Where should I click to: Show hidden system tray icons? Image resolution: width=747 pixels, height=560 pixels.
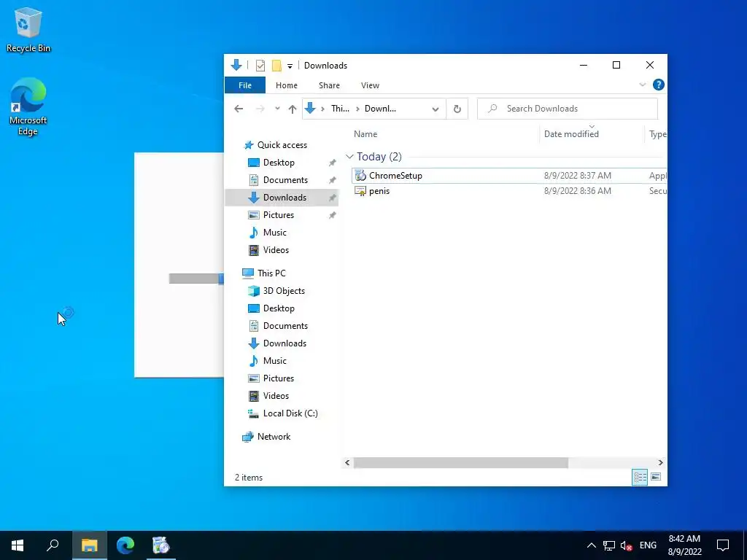tap(591, 545)
